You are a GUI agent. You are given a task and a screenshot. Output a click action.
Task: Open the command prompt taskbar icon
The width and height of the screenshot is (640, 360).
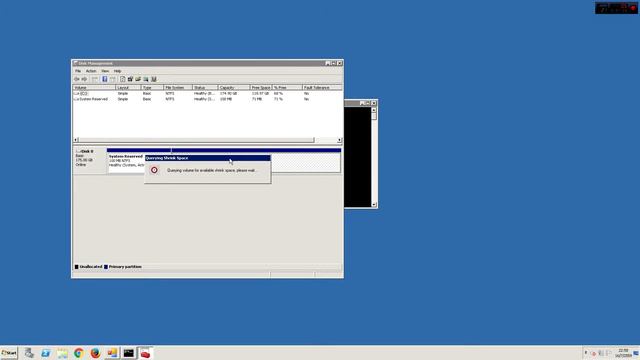pyautogui.click(x=129, y=353)
